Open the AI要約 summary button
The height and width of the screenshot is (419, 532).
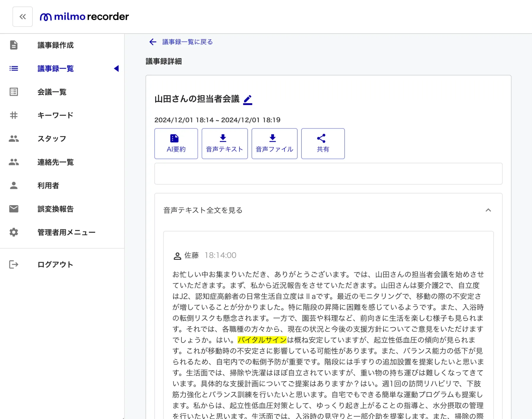point(176,144)
